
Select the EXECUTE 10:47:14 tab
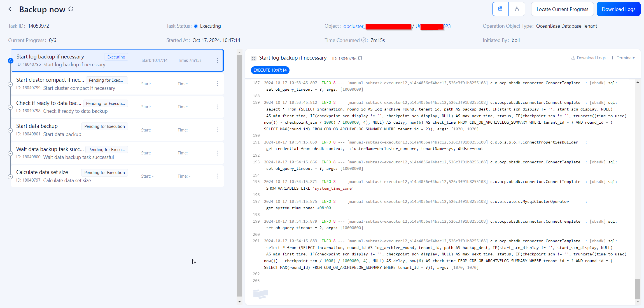point(270,70)
